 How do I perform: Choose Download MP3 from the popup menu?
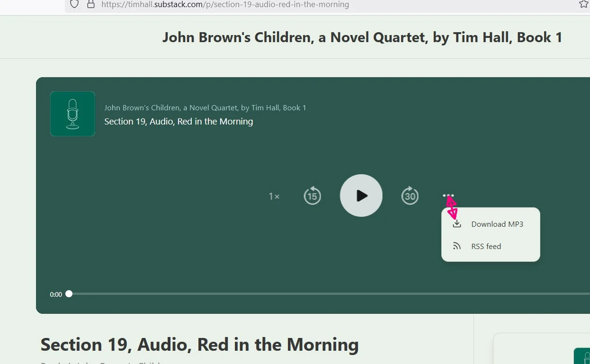click(x=497, y=224)
